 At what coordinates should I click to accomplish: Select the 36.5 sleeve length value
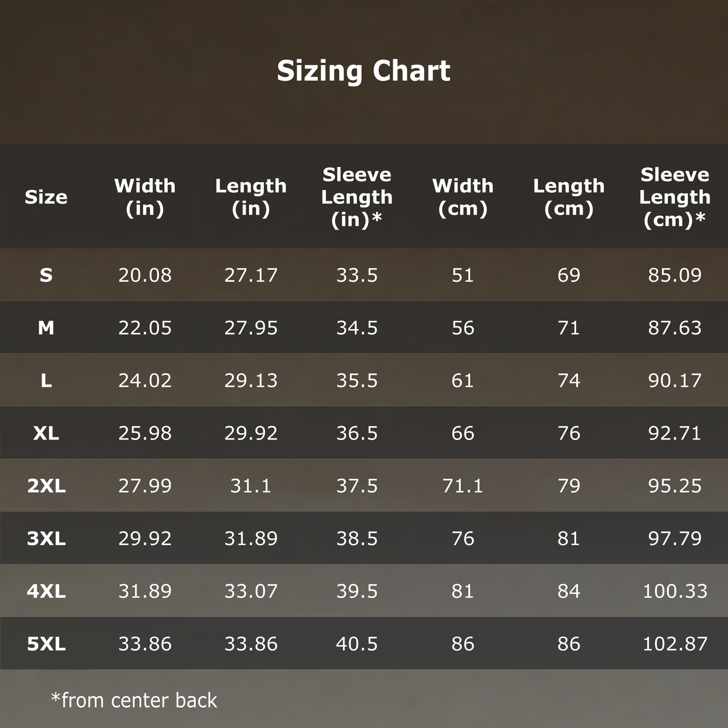[357, 433]
